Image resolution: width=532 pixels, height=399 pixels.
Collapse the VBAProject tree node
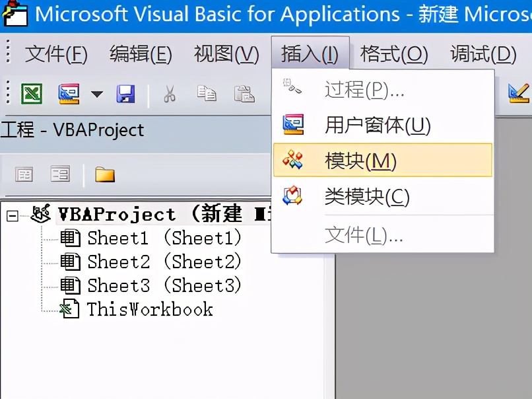point(13,216)
